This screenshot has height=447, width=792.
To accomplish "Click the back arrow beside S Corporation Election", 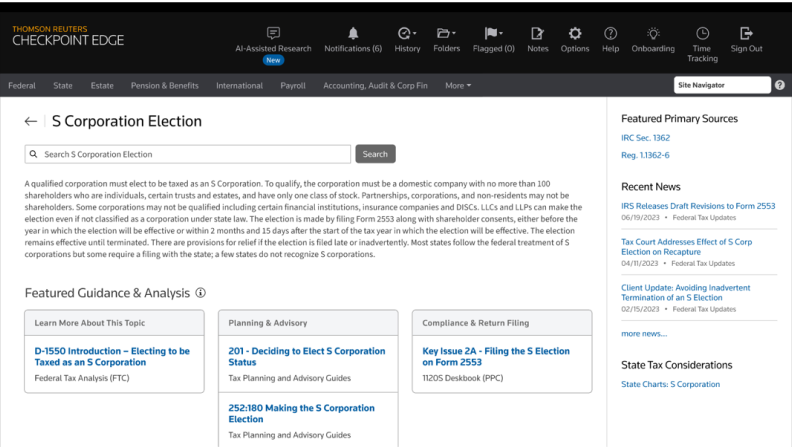I will (31, 121).
